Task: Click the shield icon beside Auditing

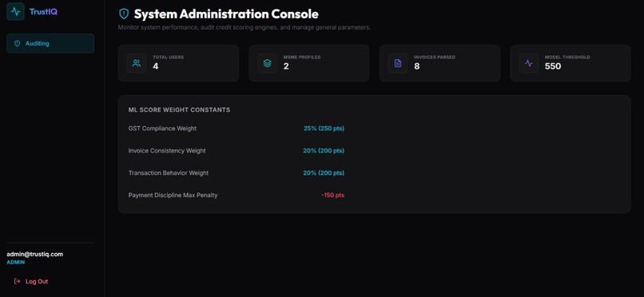Action: (18, 43)
